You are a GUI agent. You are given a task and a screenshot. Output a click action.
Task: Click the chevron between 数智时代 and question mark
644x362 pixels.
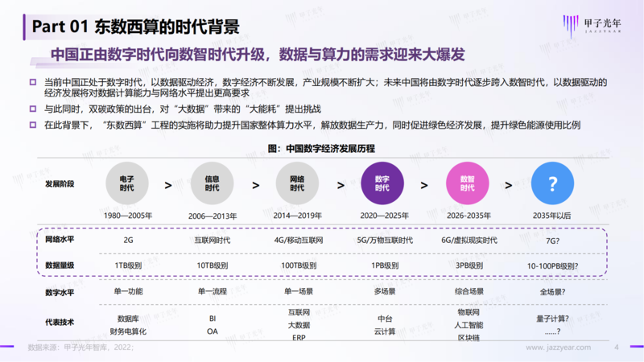510,185
